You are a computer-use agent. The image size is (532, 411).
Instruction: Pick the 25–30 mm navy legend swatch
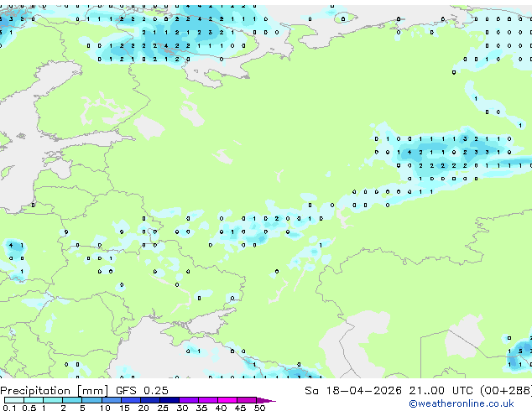[x=170, y=400]
